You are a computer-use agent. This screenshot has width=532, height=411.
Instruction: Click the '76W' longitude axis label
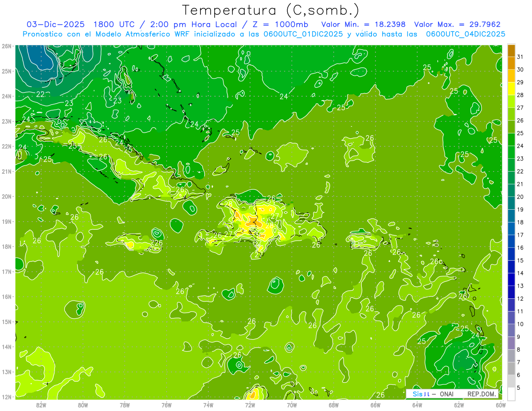click(x=166, y=405)
